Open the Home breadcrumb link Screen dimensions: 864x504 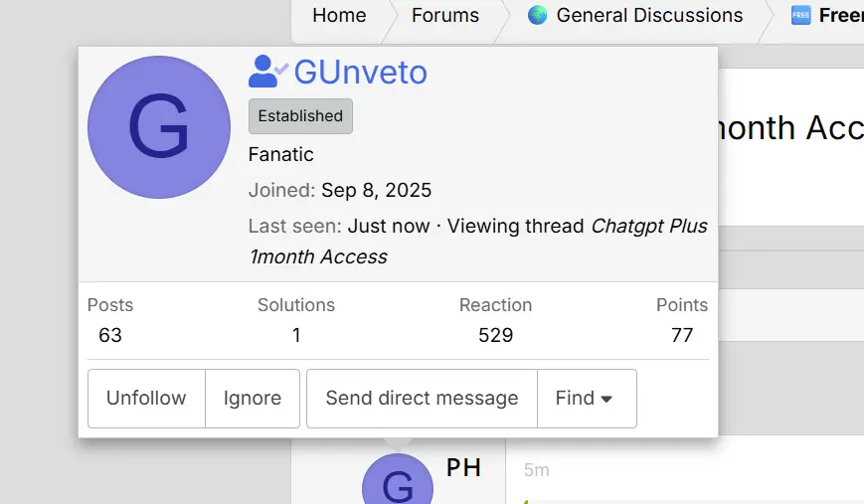339,16
